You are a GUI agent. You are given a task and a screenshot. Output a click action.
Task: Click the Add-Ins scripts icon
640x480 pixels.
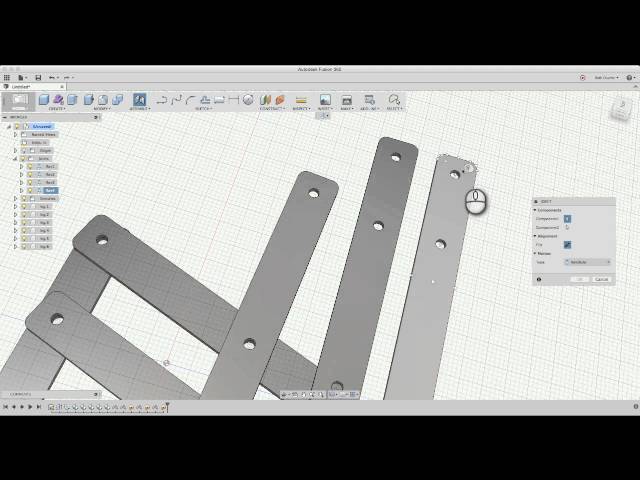369,99
